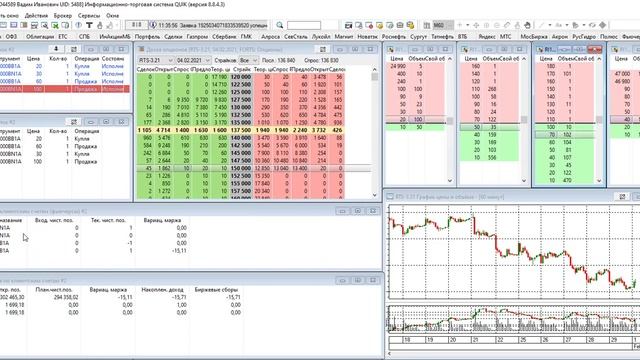640x360 pixels.
Task: Click the value -15,11 in positions table
Action: (179, 251)
